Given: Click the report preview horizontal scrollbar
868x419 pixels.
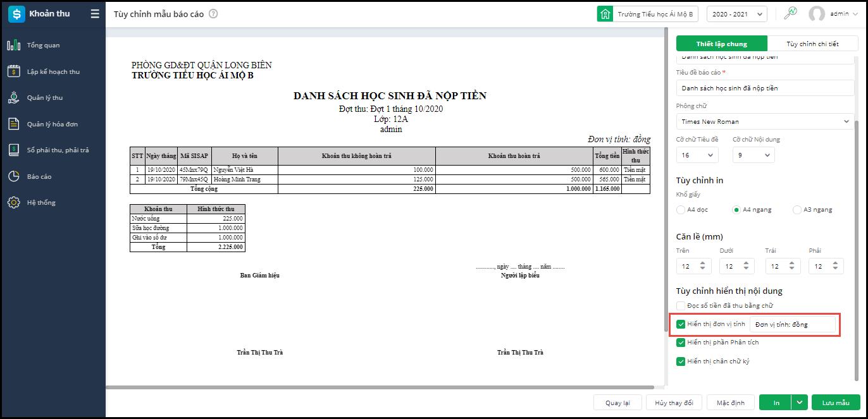Looking at the screenshot, I should (x=380, y=387).
